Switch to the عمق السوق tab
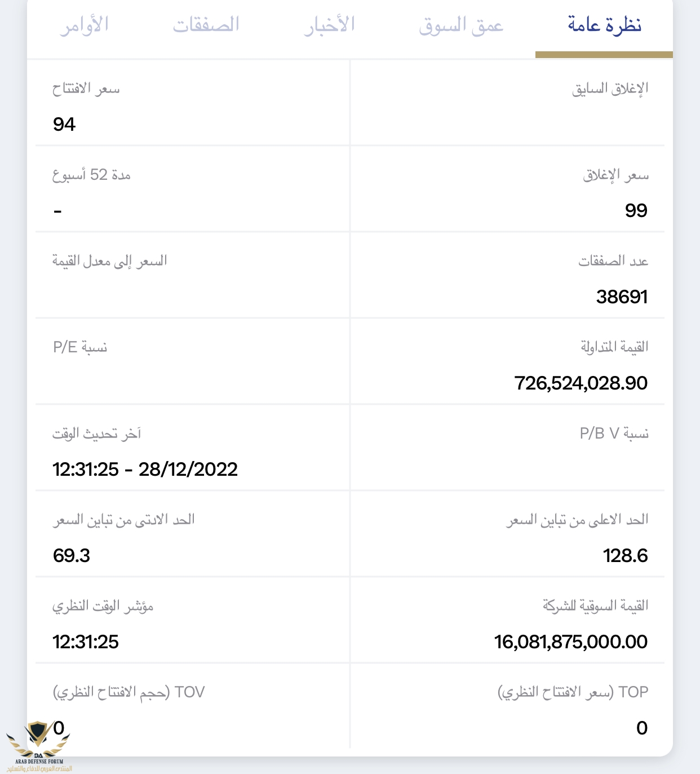700x774 pixels. click(x=461, y=25)
